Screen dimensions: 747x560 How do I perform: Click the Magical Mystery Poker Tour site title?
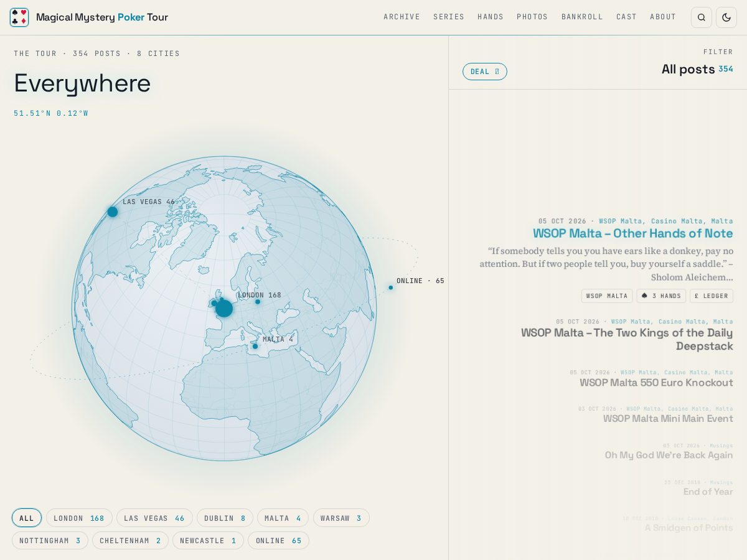102,17
